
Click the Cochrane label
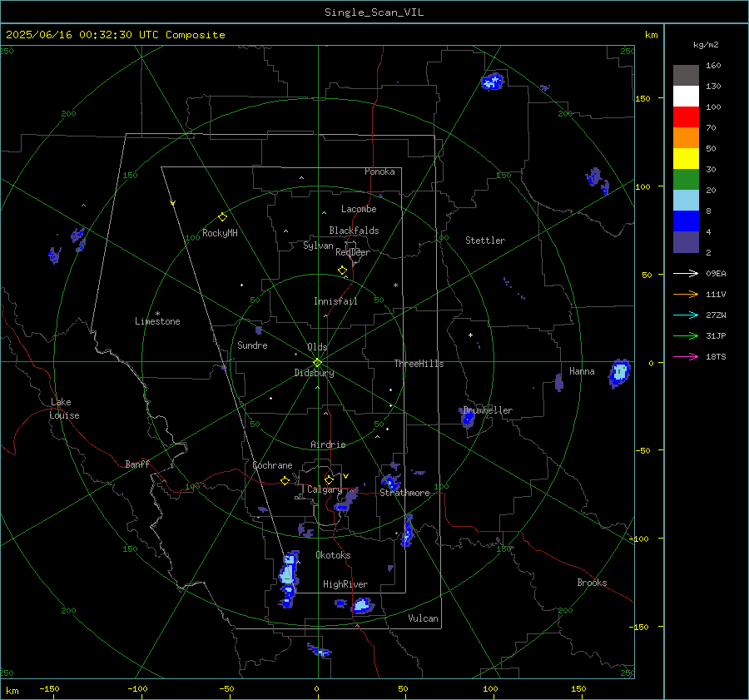[x=272, y=465]
